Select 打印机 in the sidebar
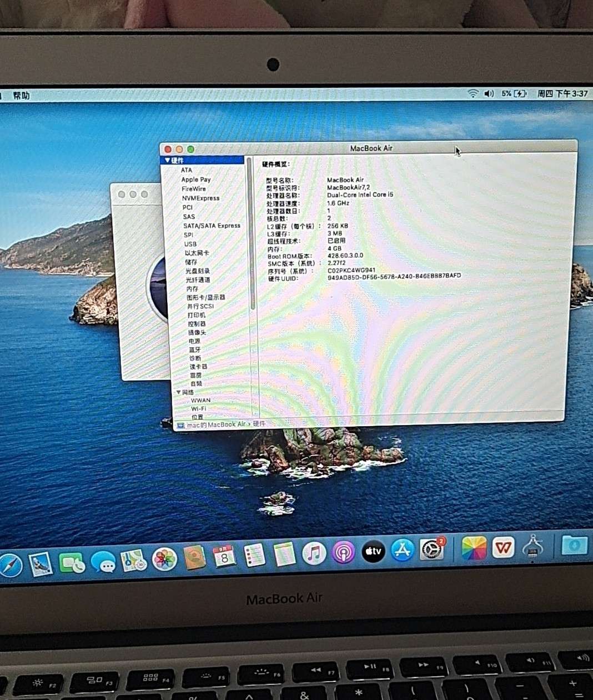The width and height of the screenshot is (593, 700). coord(197,315)
